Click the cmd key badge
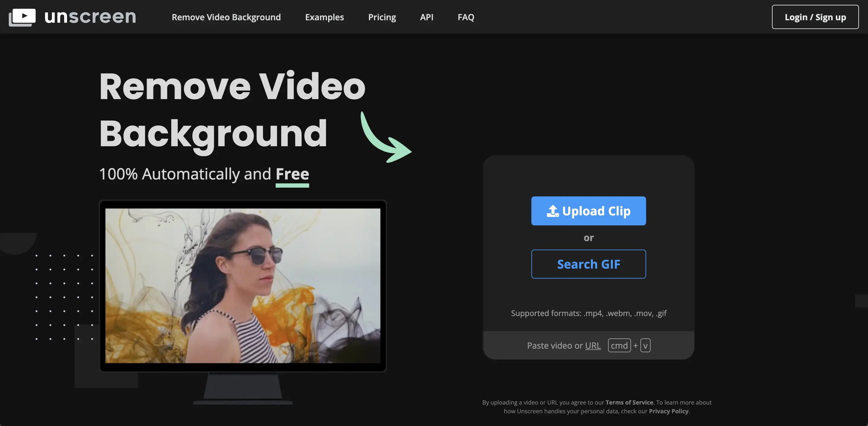The image size is (868, 426). tap(619, 345)
